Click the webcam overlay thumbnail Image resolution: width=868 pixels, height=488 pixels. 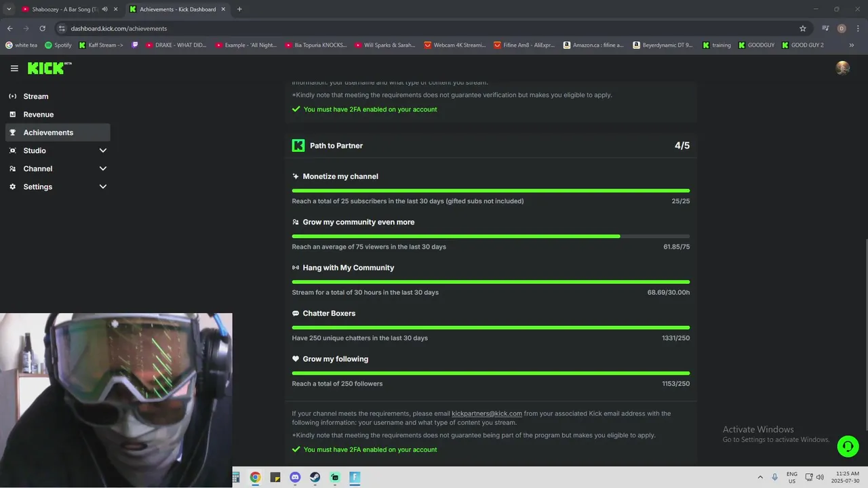[116, 400]
